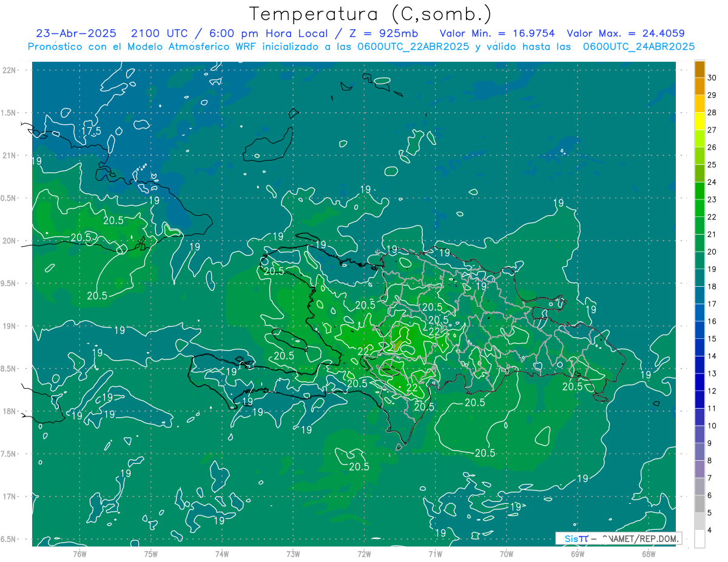The height and width of the screenshot is (562, 728).
Task: Click the "19N" latitude axis label
Action: 10,326
